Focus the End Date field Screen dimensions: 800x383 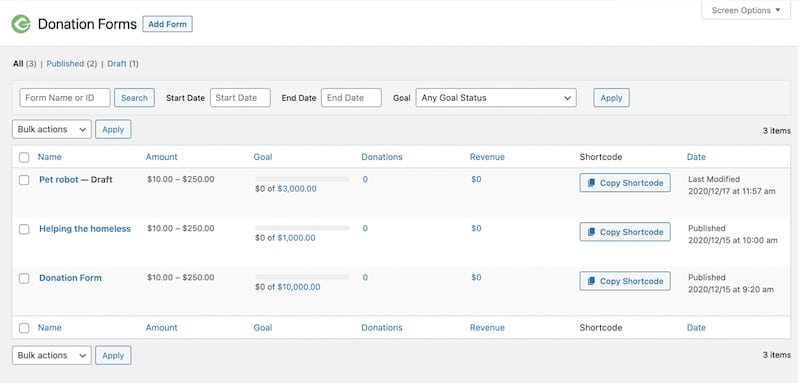click(x=352, y=98)
